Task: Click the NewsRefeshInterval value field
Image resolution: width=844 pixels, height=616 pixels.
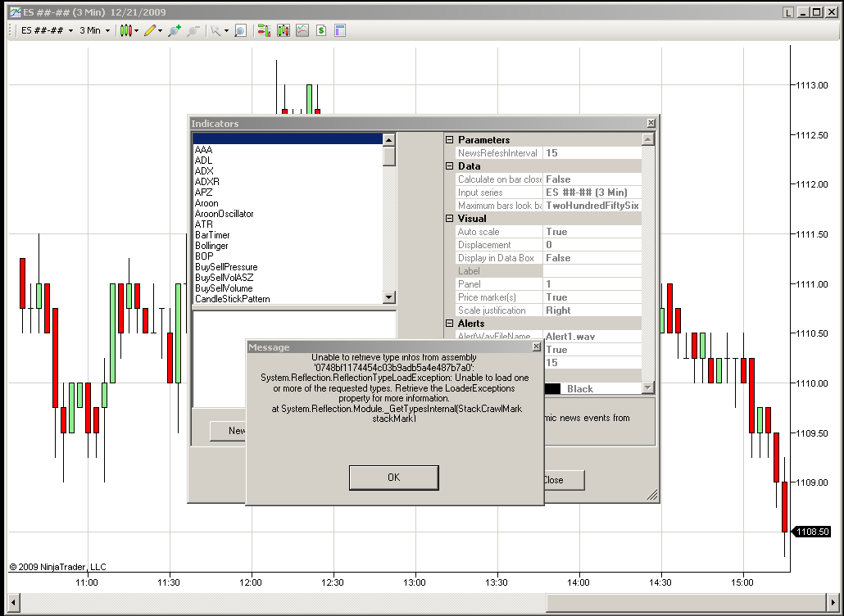Action: (592, 153)
